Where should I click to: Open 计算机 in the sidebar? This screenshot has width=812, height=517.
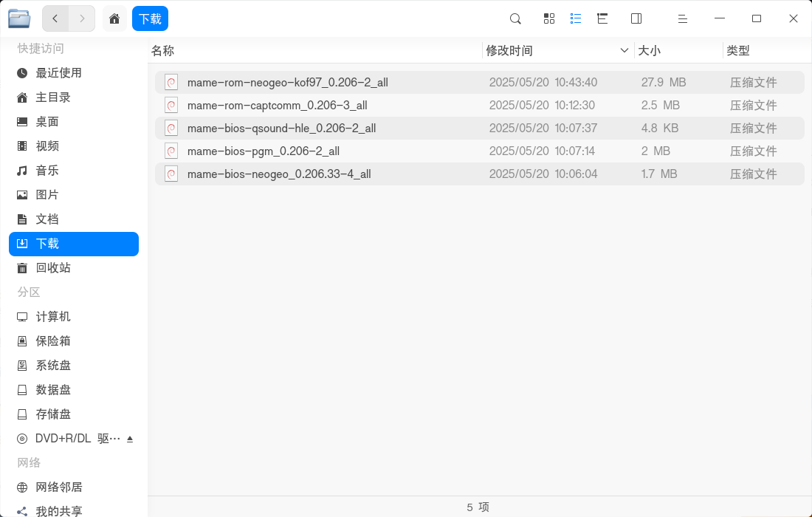point(74,317)
